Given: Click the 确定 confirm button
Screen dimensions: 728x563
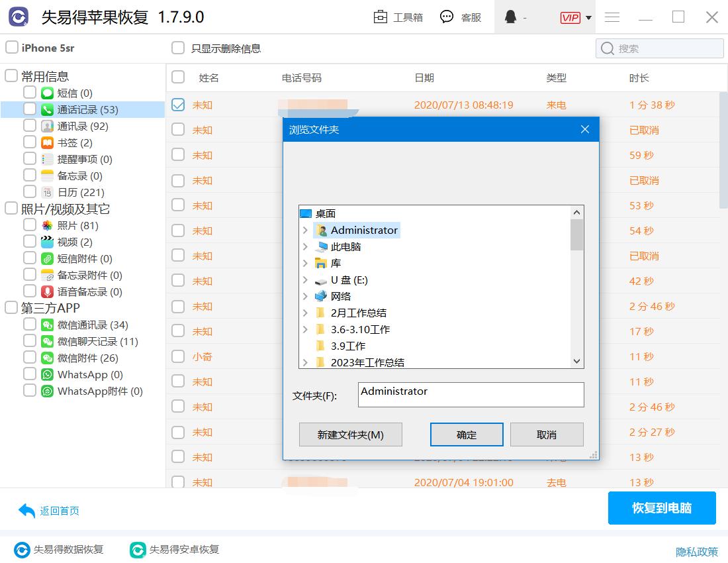Looking at the screenshot, I should click(x=467, y=435).
